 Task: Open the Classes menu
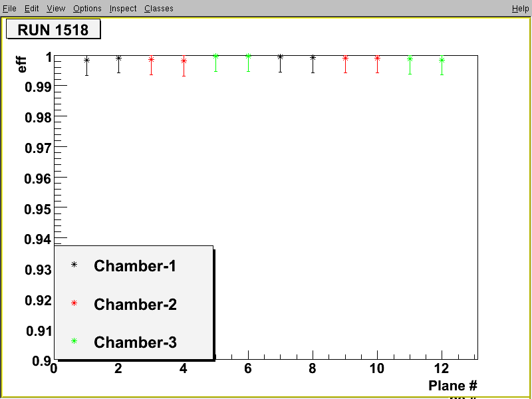[159, 9]
